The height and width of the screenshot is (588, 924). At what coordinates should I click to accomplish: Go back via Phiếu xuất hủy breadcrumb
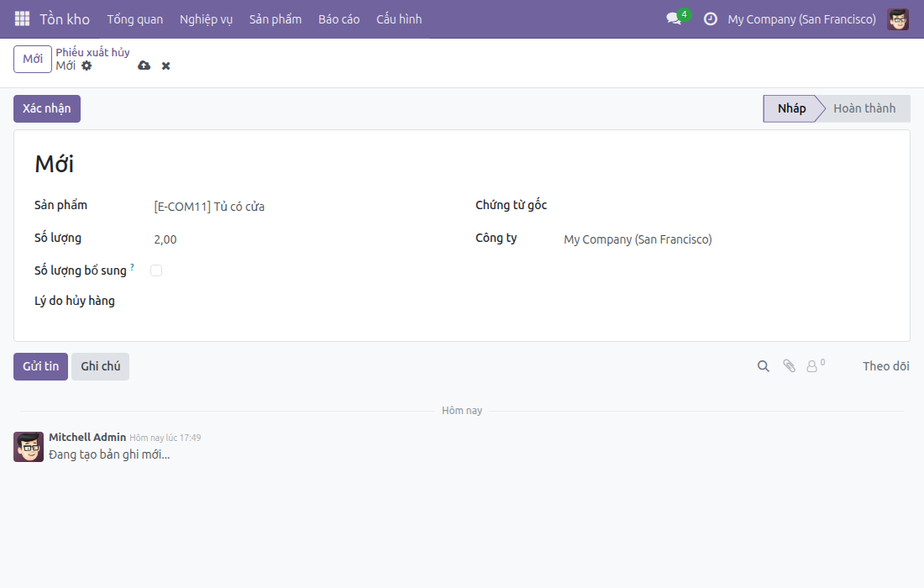click(92, 52)
